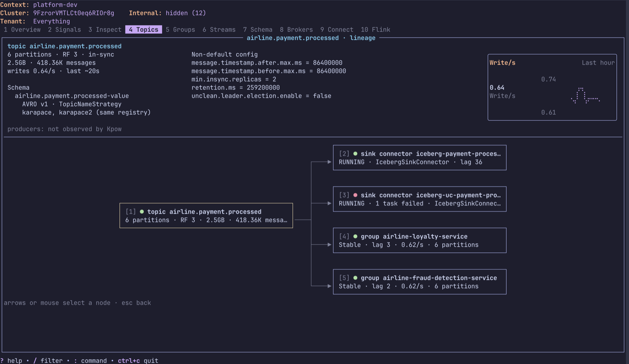Click message.timestamp.before.max.ms config entry
The height and width of the screenshot is (364, 629).
(269, 71)
